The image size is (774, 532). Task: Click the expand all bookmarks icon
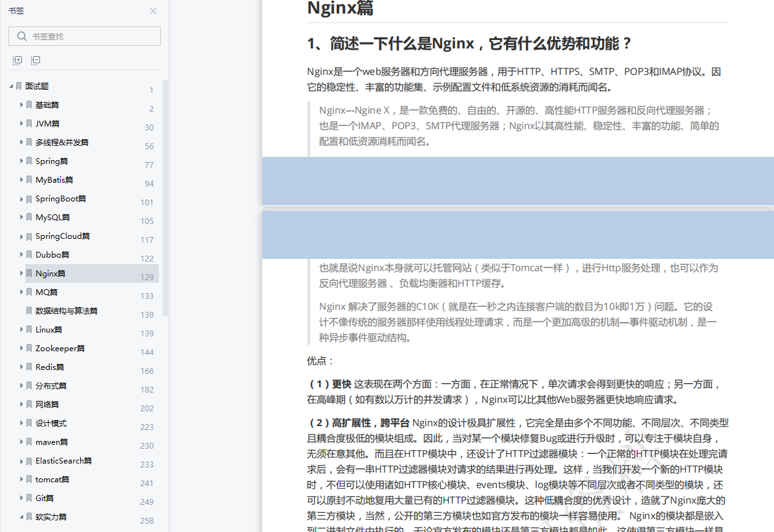[17, 59]
